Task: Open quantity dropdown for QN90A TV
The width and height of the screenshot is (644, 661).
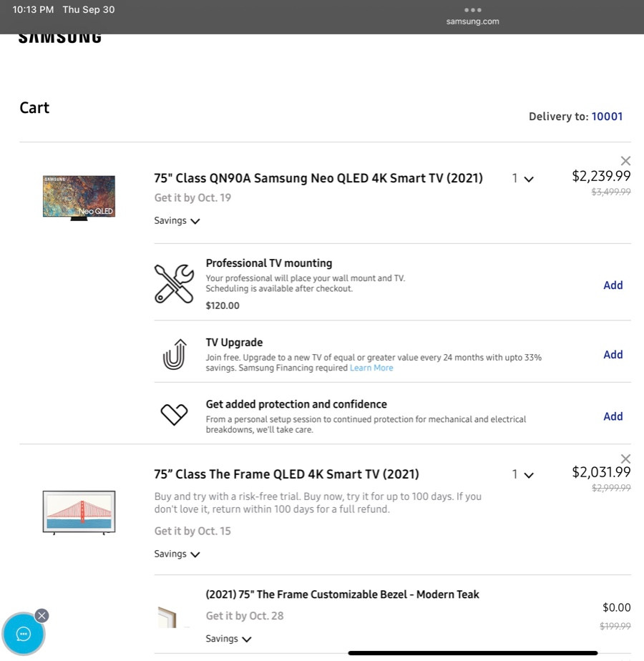Action: 522,178
